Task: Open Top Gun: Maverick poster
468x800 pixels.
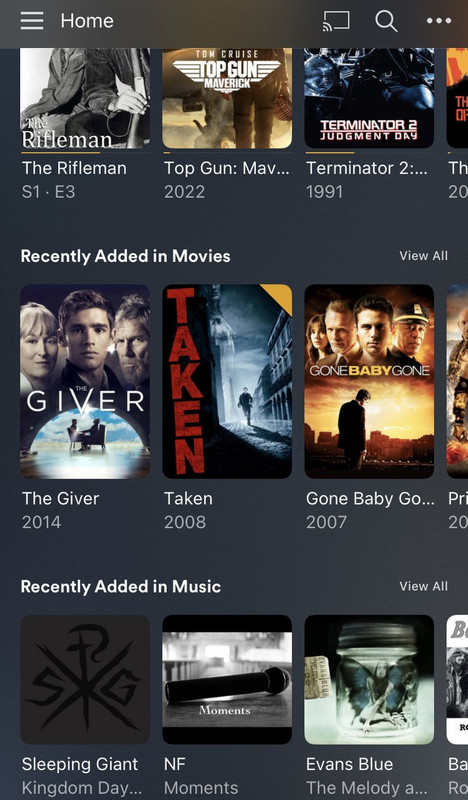Action: point(227,98)
